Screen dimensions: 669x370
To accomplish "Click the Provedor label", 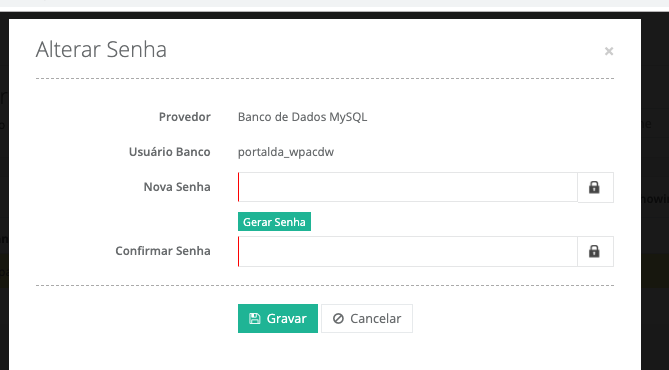I will (185, 117).
